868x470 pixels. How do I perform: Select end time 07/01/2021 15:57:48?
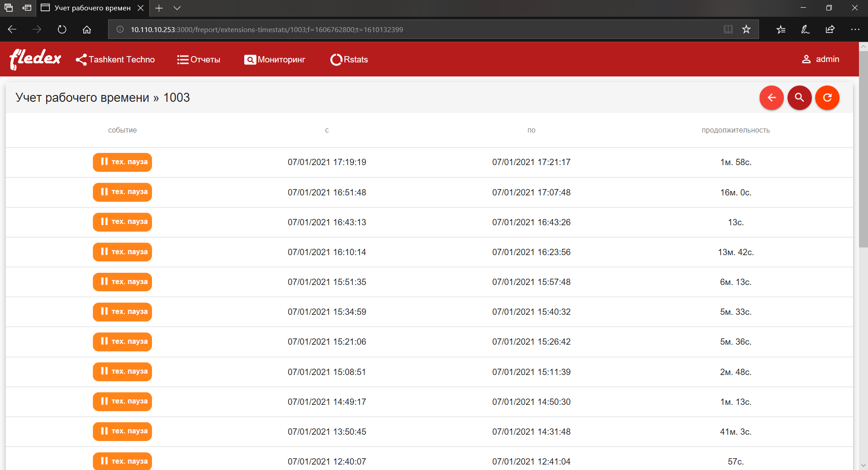tap(531, 282)
